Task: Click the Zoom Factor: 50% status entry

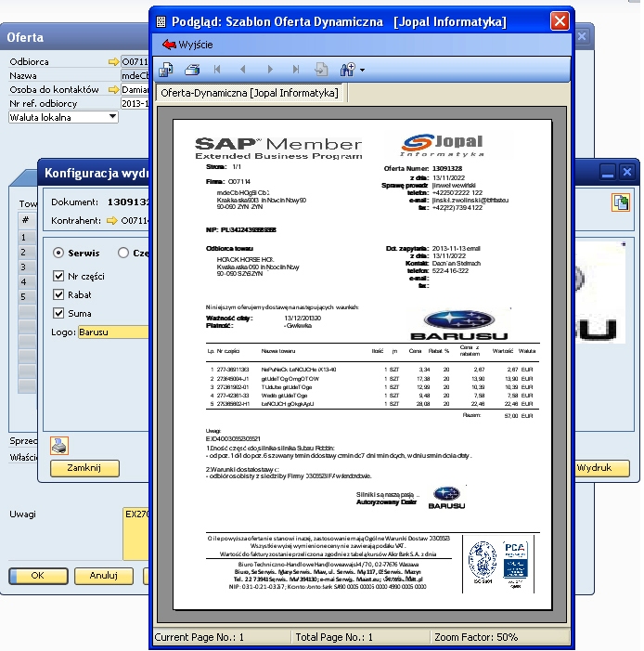Action: point(476,637)
